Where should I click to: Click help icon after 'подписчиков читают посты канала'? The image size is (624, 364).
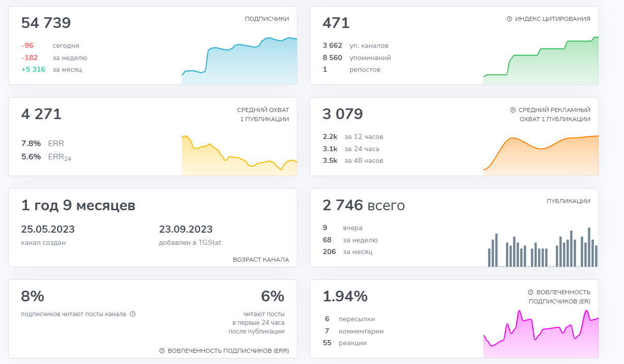132,314
